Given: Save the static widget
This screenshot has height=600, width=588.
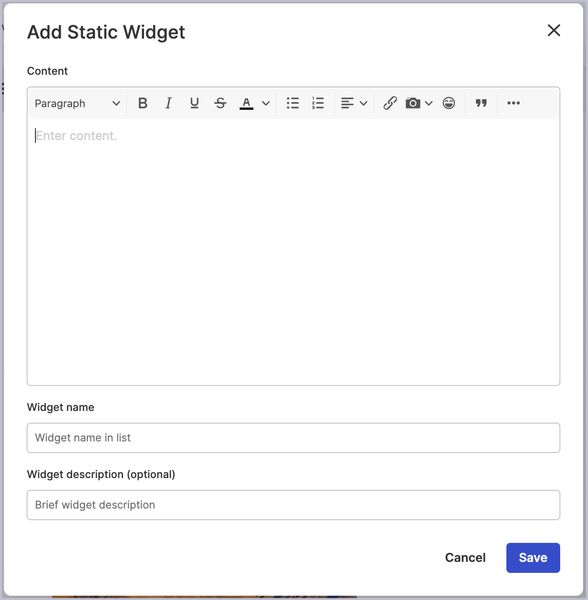Looking at the screenshot, I should pyautogui.click(x=533, y=558).
